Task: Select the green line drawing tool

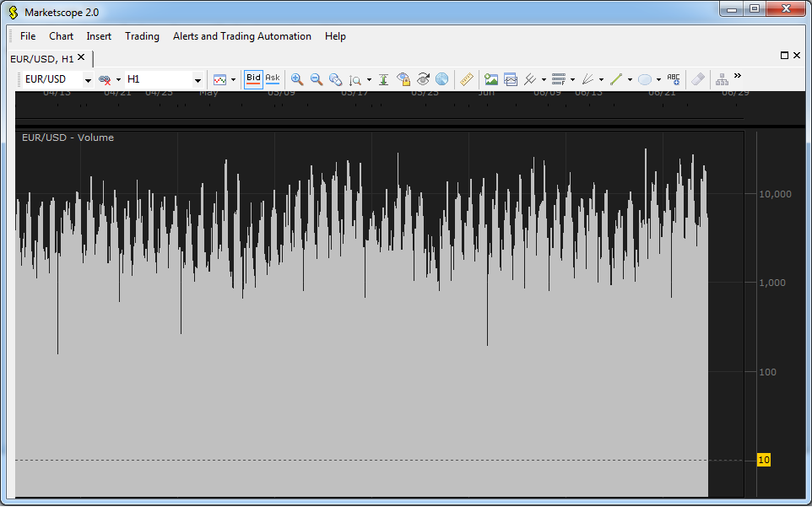Action: [615, 79]
